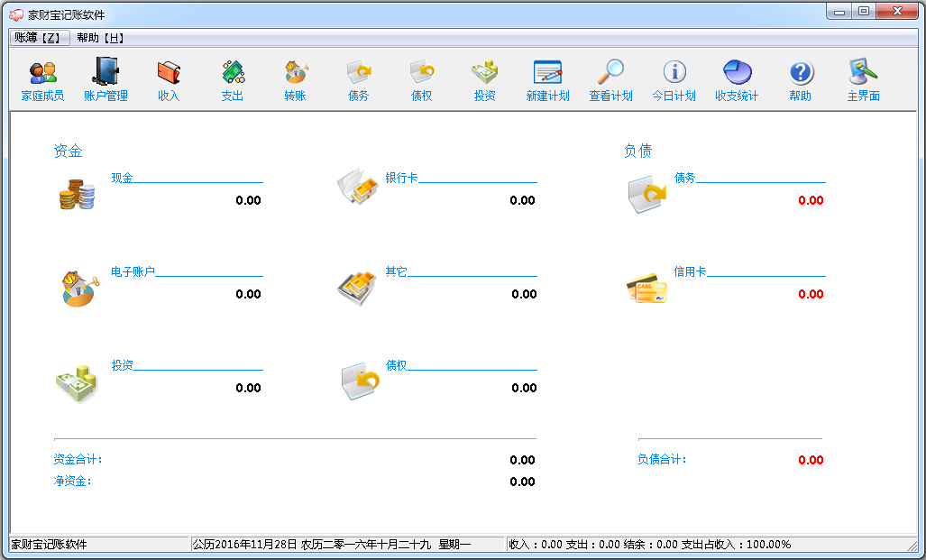
Task: Click the 资金合计 label
Action: [78, 460]
